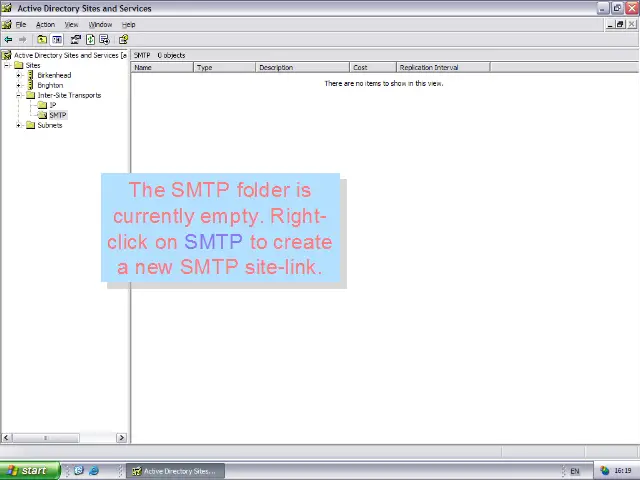Screen dimensions: 640x480
Task: Click the tree pane scroll right arrow
Action: (x=121, y=438)
